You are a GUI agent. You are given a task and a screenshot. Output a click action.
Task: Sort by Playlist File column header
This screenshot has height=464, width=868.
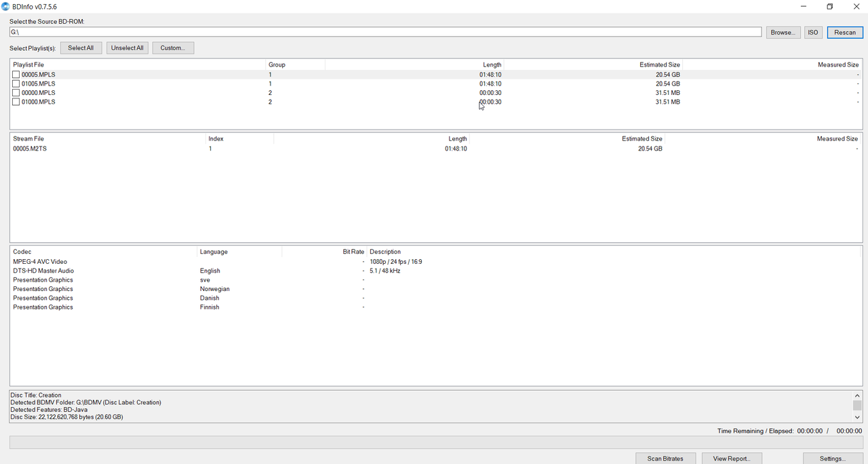point(138,64)
